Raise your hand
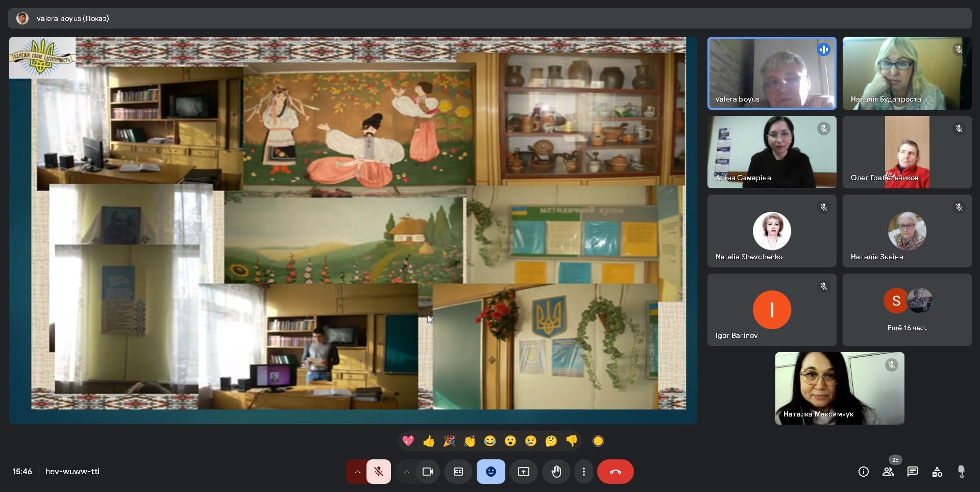980x492 pixels. (556, 472)
